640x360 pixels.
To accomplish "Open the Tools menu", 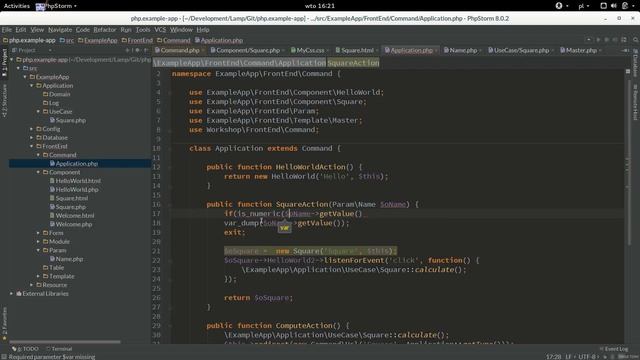I will (x=142, y=30).
